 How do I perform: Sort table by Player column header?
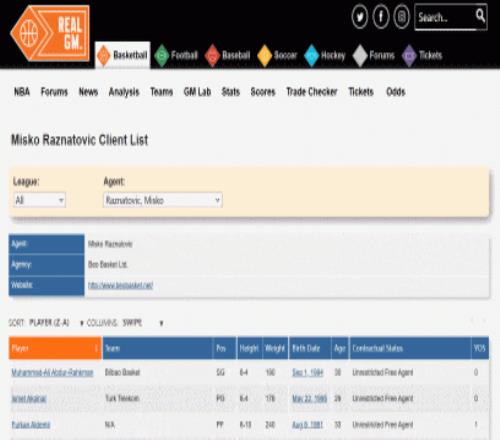[55, 348]
